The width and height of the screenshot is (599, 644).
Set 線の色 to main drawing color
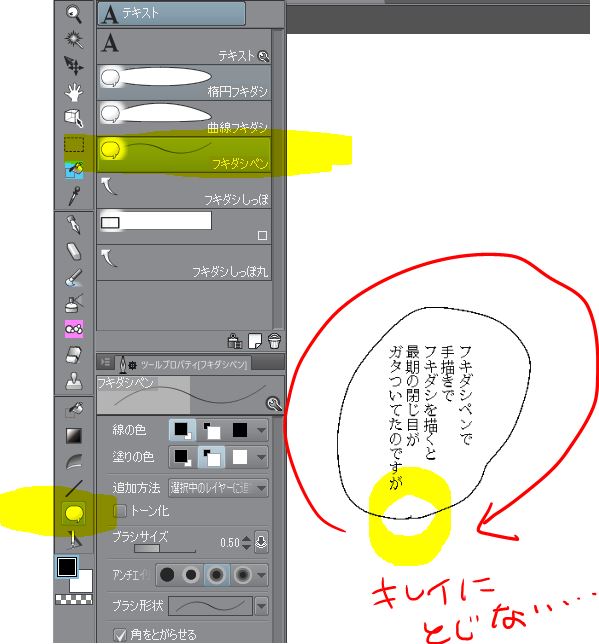pyautogui.click(x=182, y=430)
